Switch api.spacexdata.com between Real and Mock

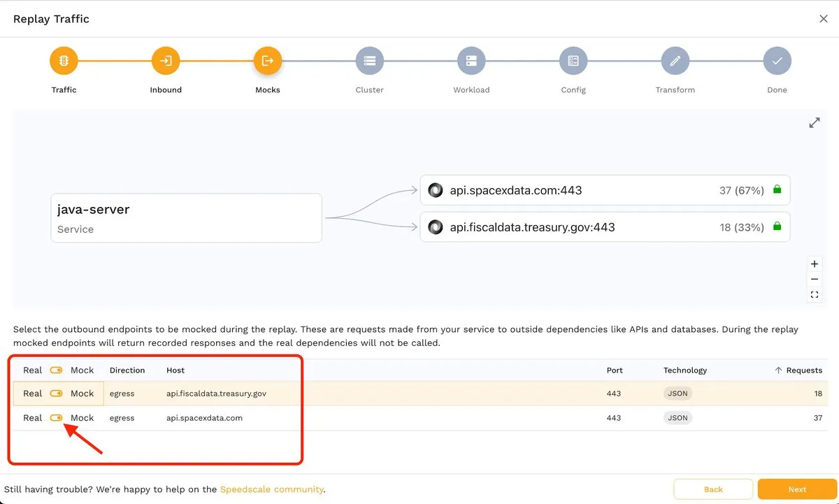click(x=57, y=418)
